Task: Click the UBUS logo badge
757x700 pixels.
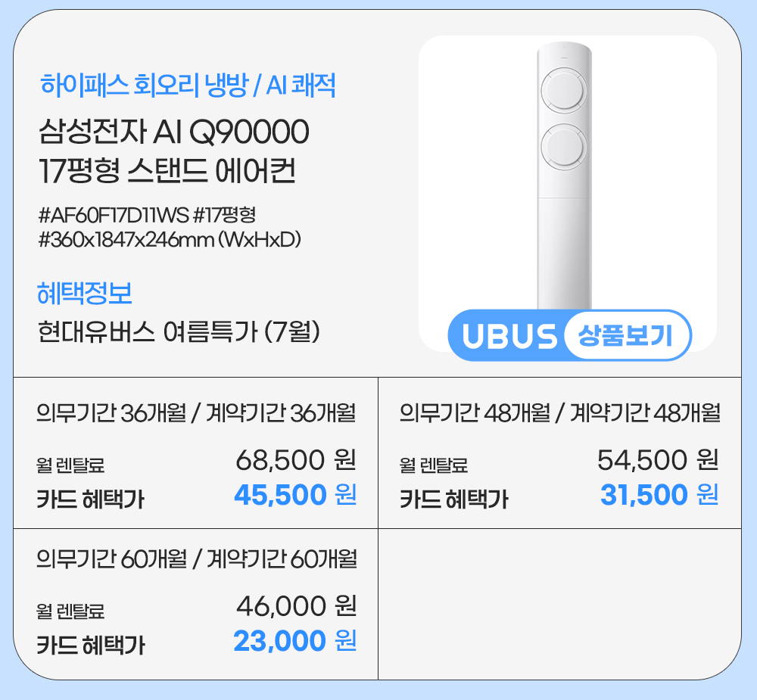Action: pyautogui.click(x=509, y=336)
